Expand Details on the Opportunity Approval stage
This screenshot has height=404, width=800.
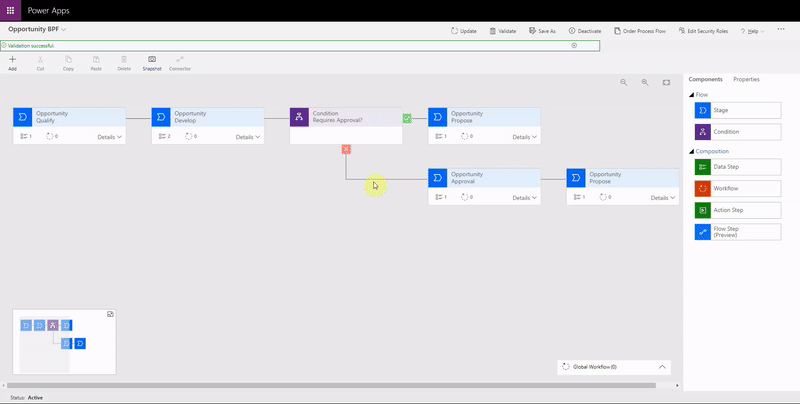click(x=524, y=198)
